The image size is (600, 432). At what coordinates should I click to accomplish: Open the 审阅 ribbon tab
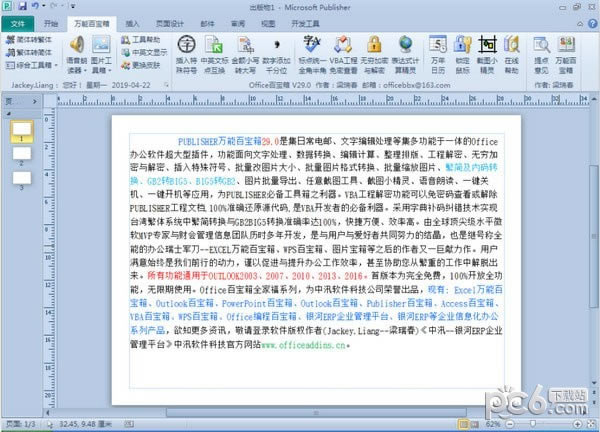point(238,24)
